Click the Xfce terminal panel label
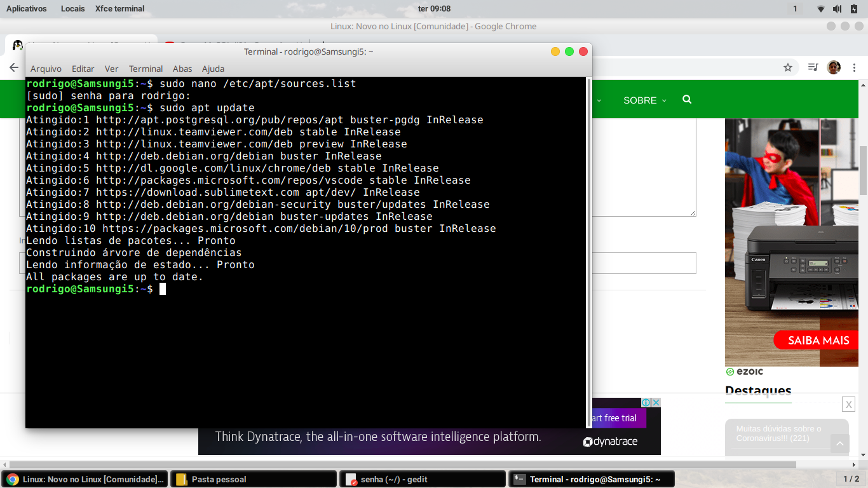The height and width of the screenshot is (488, 868). pos(119,8)
